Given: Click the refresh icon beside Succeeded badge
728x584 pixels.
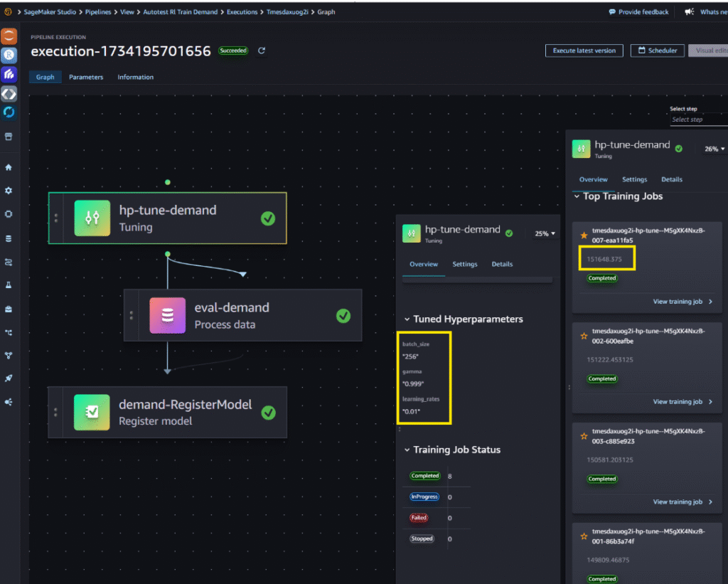Looking at the screenshot, I should click(262, 51).
